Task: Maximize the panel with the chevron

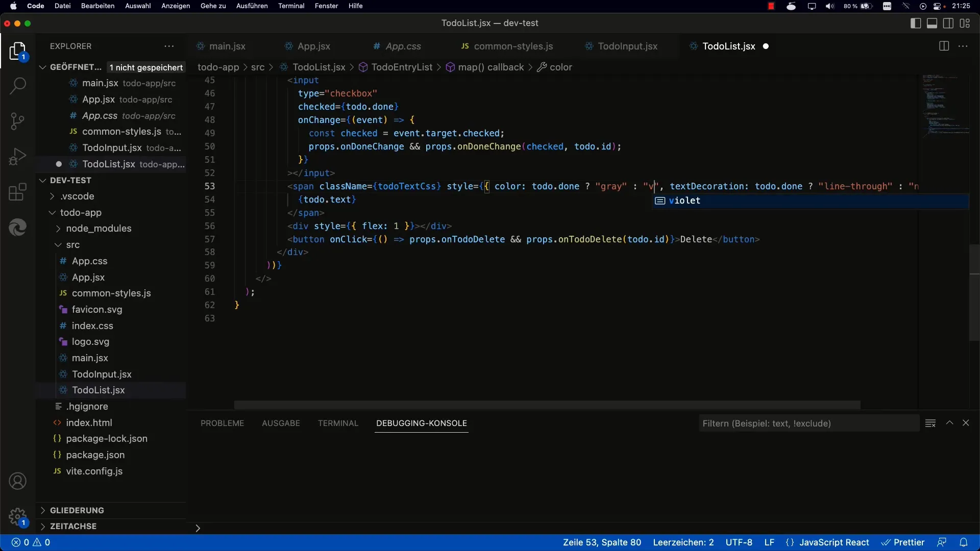Action: tap(949, 423)
